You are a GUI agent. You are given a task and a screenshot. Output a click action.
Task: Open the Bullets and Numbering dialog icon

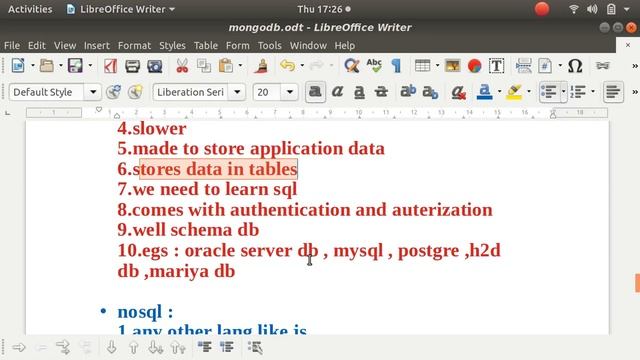click(255, 348)
